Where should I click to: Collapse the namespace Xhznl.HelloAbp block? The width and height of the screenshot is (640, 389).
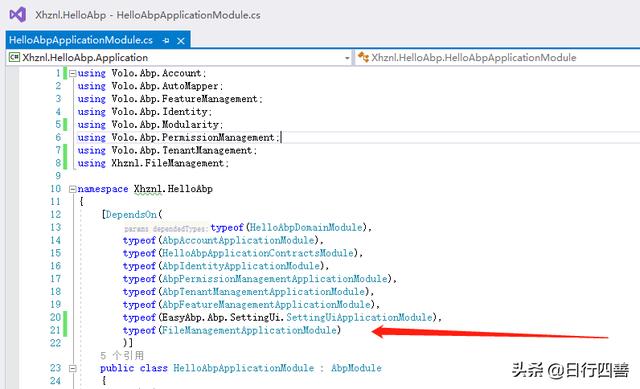point(73,189)
